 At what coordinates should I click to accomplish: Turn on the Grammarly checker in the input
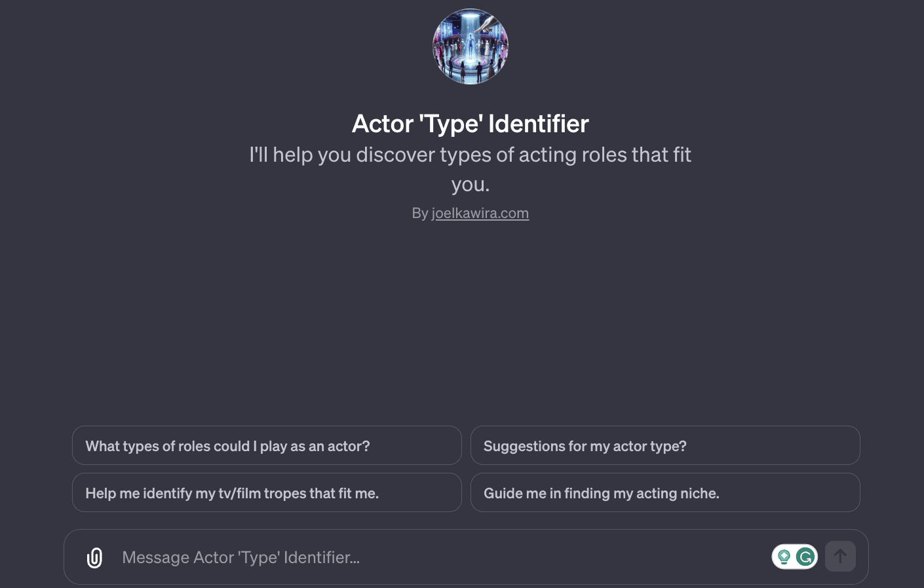pos(805,557)
